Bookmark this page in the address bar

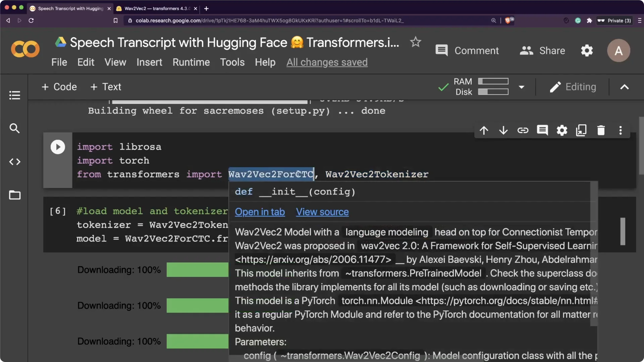pos(115,20)
